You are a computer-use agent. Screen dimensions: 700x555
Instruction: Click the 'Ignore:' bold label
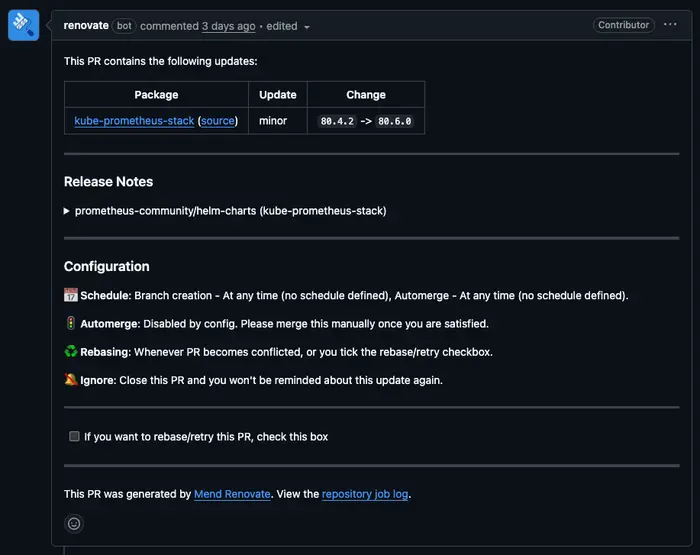click(98, 380)
